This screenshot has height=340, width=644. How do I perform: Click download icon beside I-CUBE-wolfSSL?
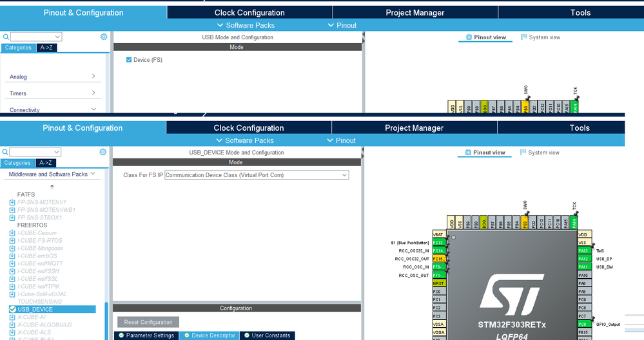pos(12,278)
